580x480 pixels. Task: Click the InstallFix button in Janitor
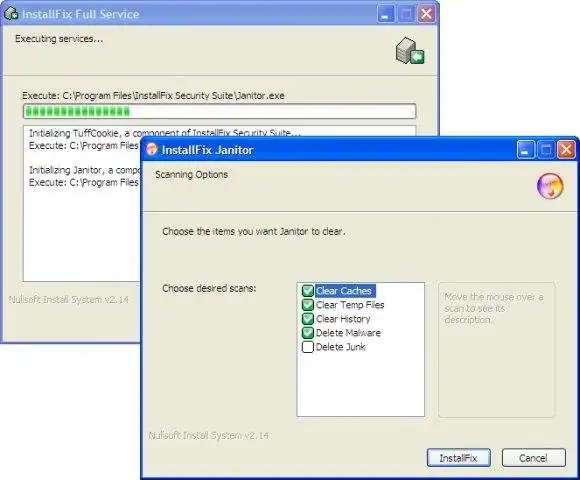pyautogui.click(x=459, y=458)
